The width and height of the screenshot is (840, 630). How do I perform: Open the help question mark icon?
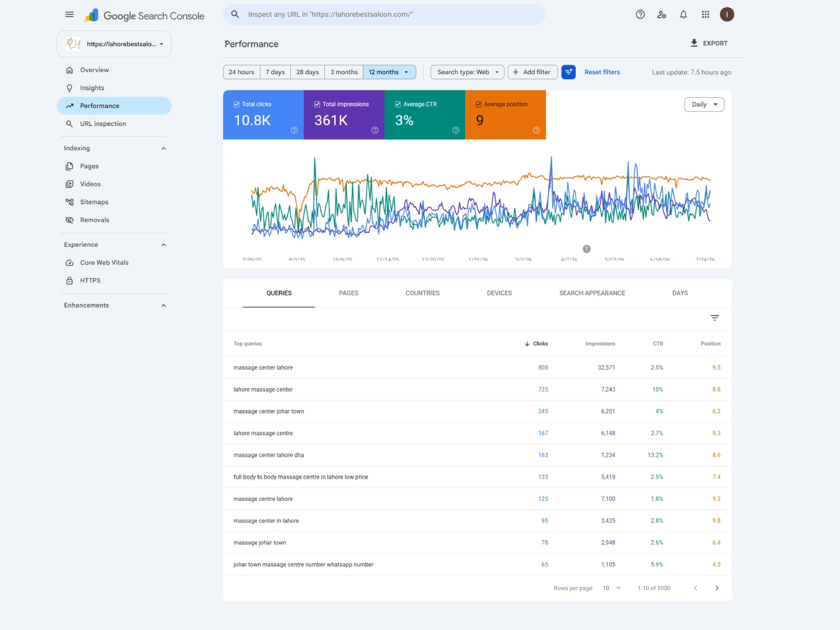640,15
